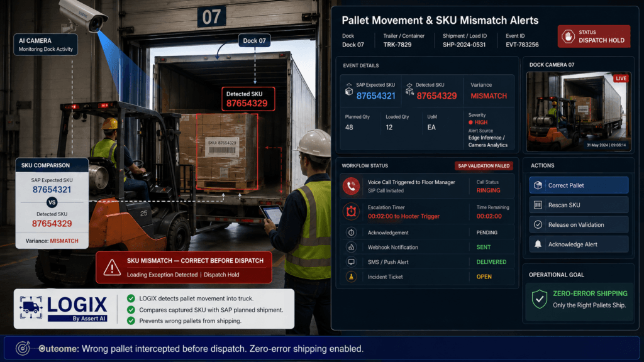
Task: Click Detected SKU value 87654329 in Event Details
Action: (436, 96)
